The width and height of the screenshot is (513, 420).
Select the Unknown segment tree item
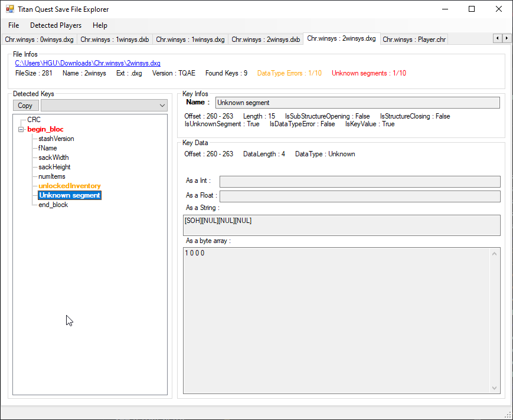pos(70,195)
